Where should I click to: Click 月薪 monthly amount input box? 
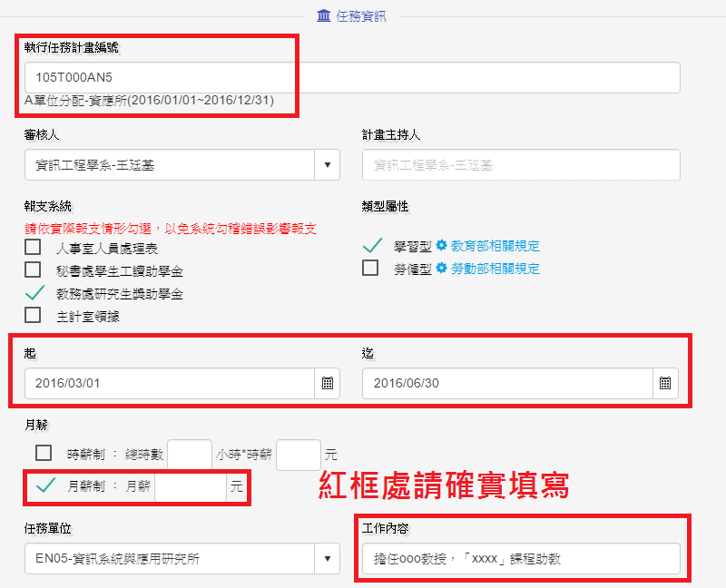(191, 486)
